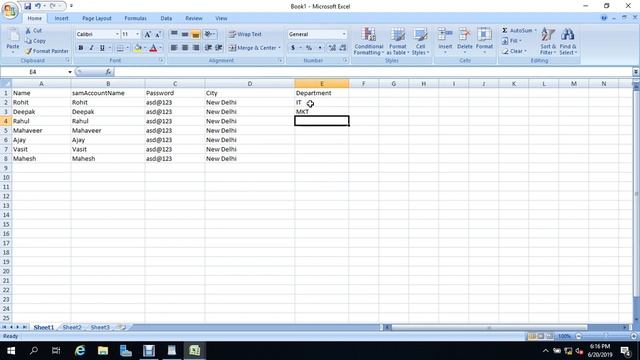This screenshot has height=360, width=640.
Task: Open the Insert Function fx button
Action: 108,72
